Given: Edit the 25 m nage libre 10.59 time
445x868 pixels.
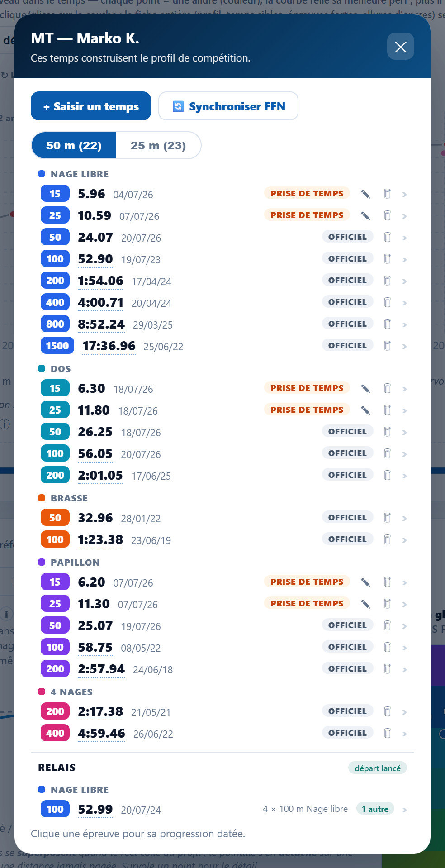Looking at the screenshot, I should pos(365,216).
